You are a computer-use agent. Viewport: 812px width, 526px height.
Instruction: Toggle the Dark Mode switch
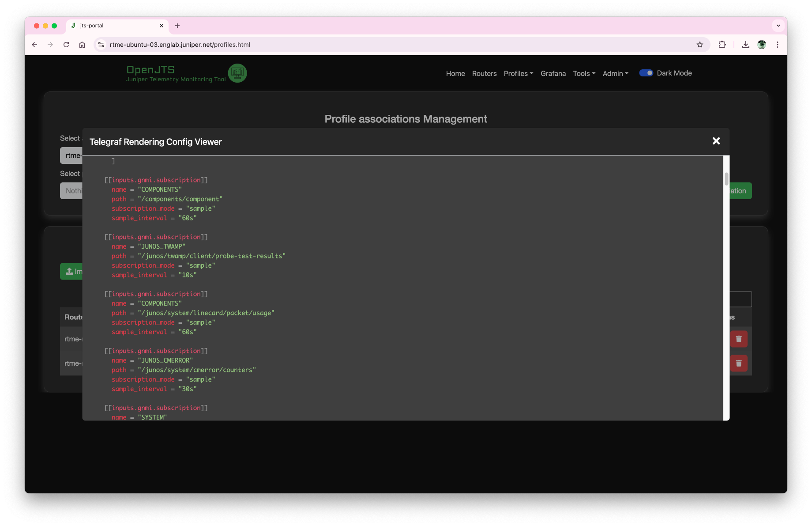pyautogui.click(x=646, y=73)
